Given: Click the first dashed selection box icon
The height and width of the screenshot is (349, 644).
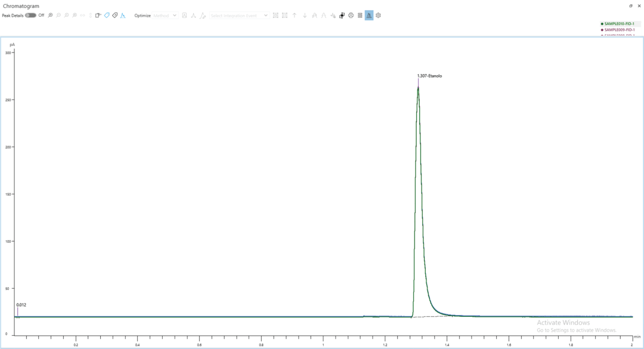Looking at the screenshot, I should point(275,15).
